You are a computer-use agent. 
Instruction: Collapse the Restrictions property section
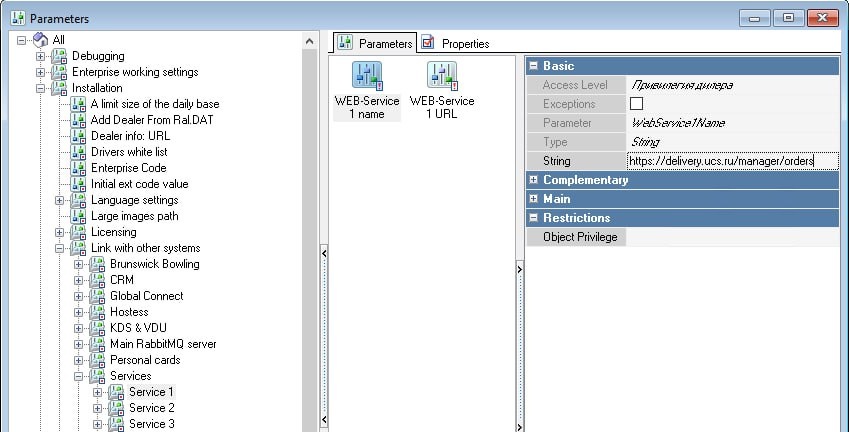[x=534, y=218]
